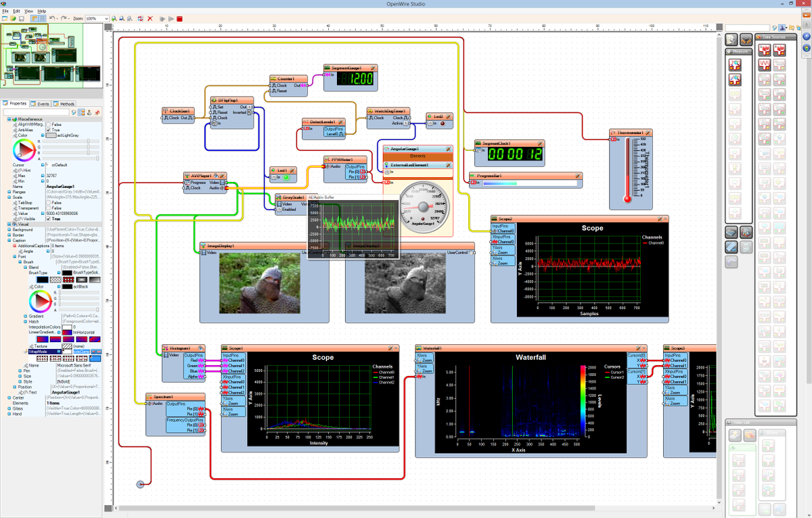The width and height of the screenshot is (812, 518).
Task: Open a project with the folder toolbar icon
Action: pyautogui.click(x=12, y=19)
